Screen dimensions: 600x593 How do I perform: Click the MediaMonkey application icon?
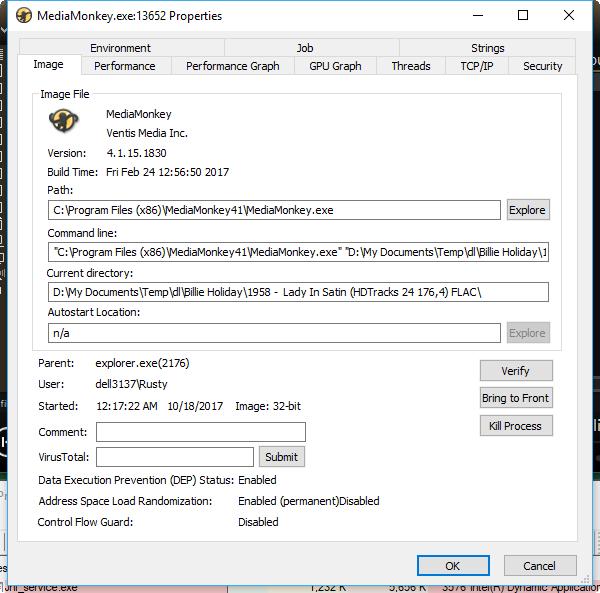[x=66, y=121]
